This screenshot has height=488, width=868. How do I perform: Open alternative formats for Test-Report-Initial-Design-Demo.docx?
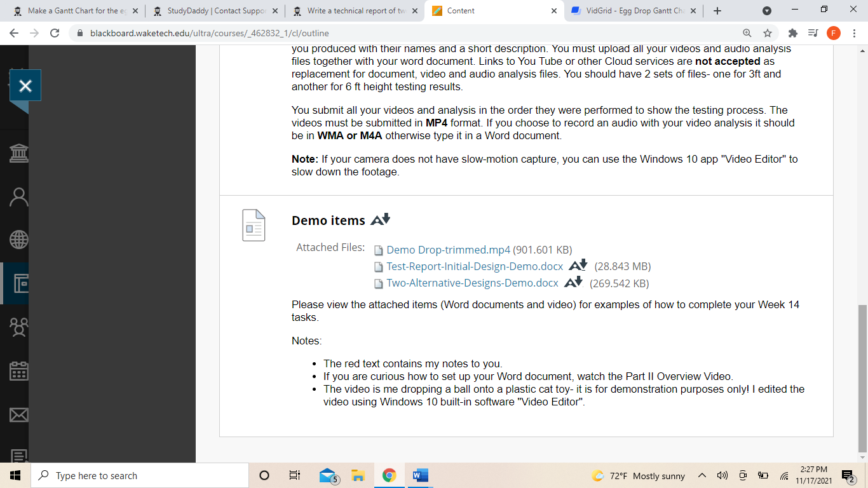coord(578,266)
